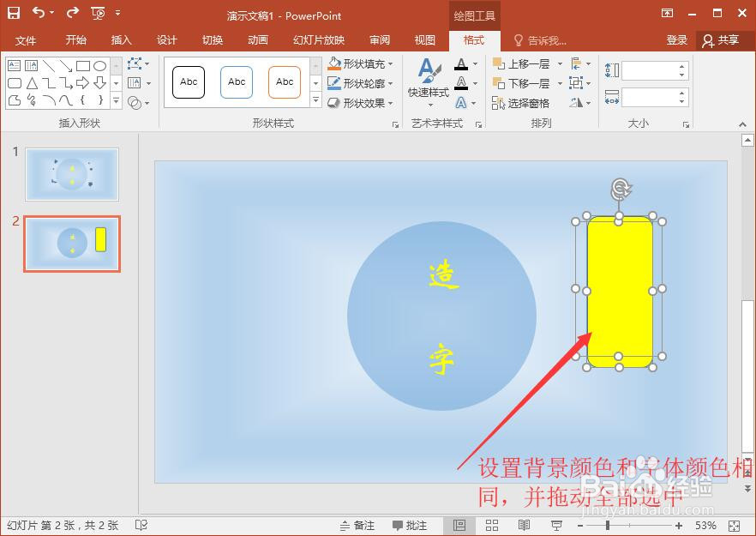The height and width of the screenshot is (536, 756).
Task: Start slideshow from beginning icon
Action: (98, 14)
